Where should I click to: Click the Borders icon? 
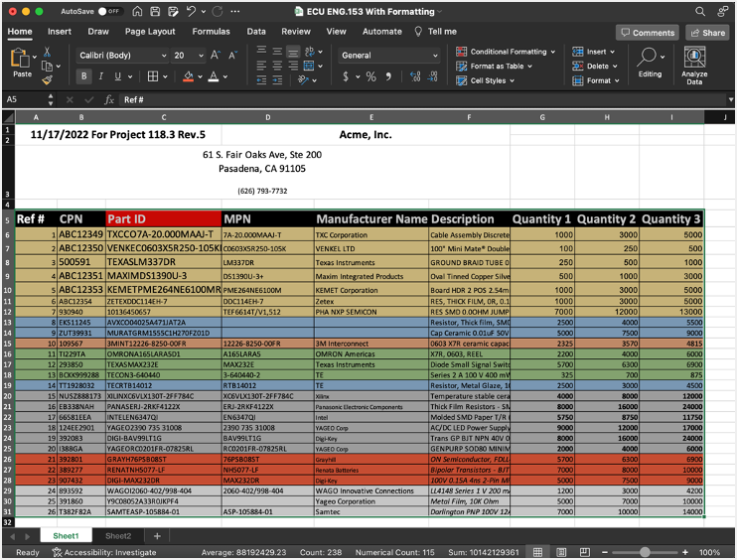click(153, 76)
